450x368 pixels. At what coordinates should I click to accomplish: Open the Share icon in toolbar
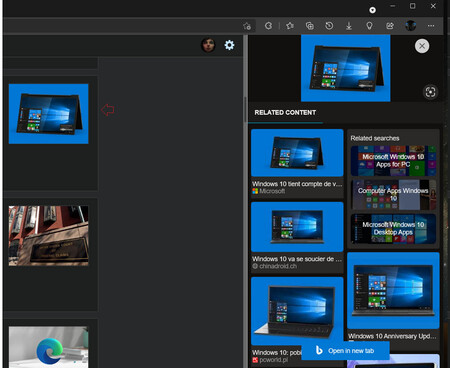390,26
